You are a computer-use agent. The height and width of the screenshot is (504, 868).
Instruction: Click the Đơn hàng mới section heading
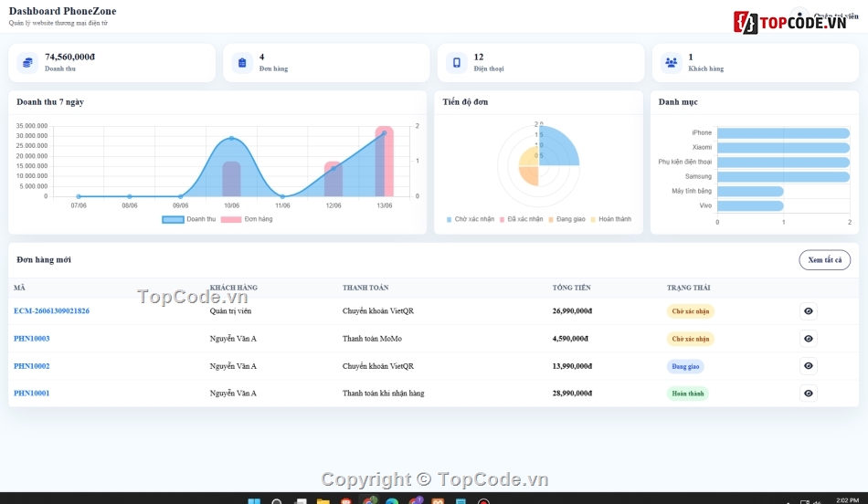pyautogui.click(x=44, y=259)
